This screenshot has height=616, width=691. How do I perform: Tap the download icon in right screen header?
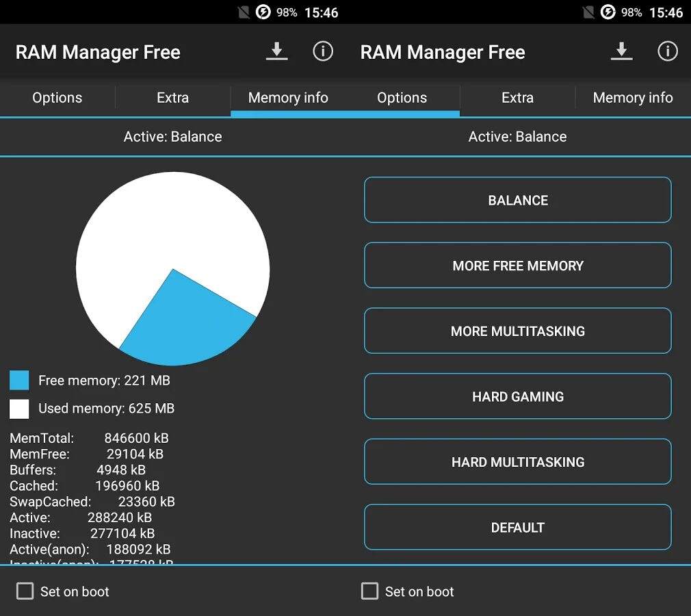622,51
